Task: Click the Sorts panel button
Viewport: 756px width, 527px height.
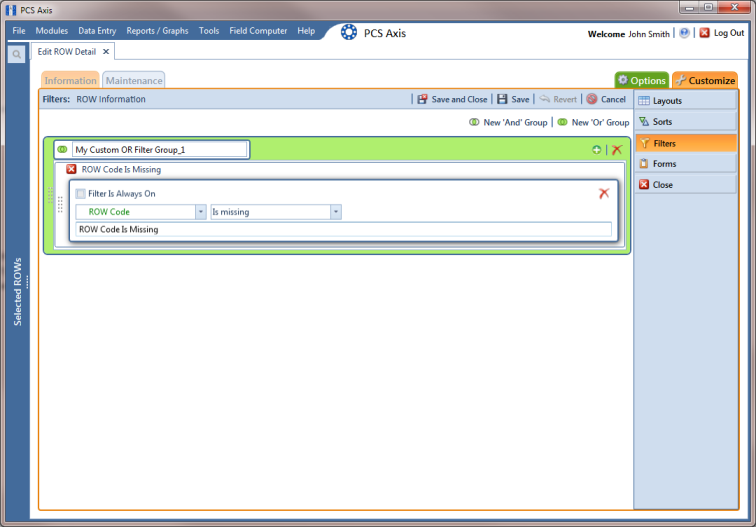Action: [686, 122]
